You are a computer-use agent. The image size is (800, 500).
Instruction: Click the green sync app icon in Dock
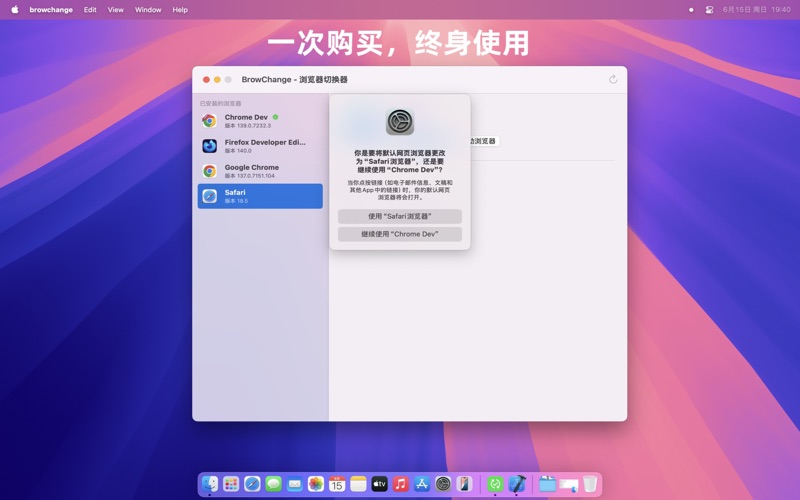pos(495,484)
